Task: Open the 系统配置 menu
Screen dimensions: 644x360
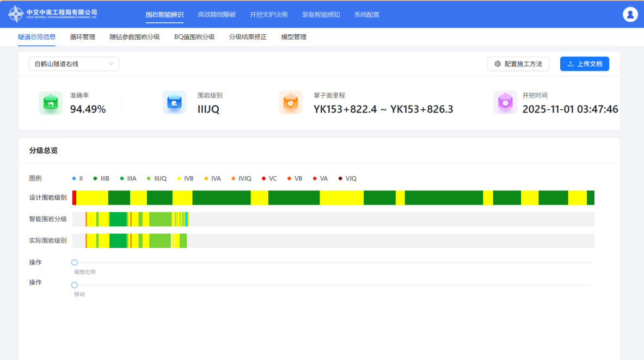Action: (366, 15)
